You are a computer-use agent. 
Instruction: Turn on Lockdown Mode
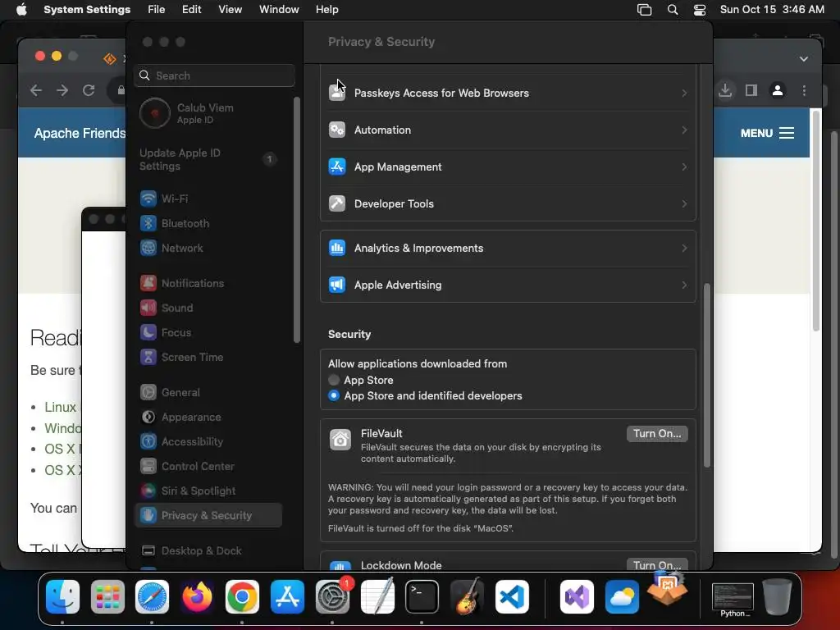[x=657, y=564]
